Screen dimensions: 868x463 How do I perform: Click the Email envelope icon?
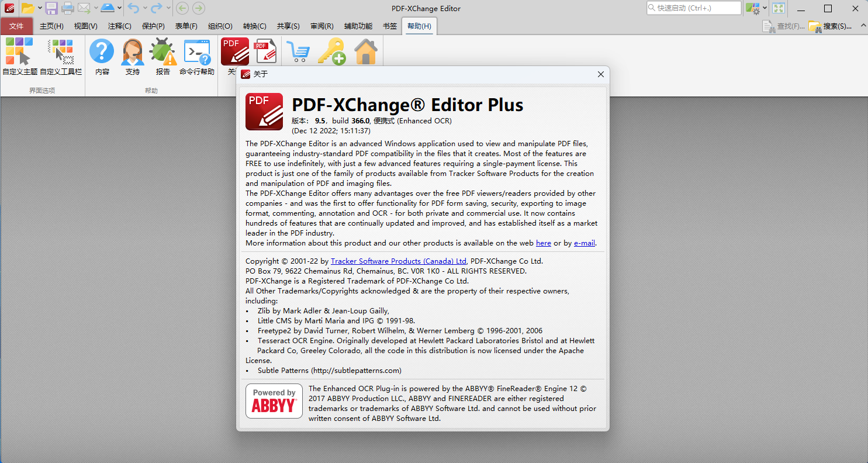tap(84, 8)
